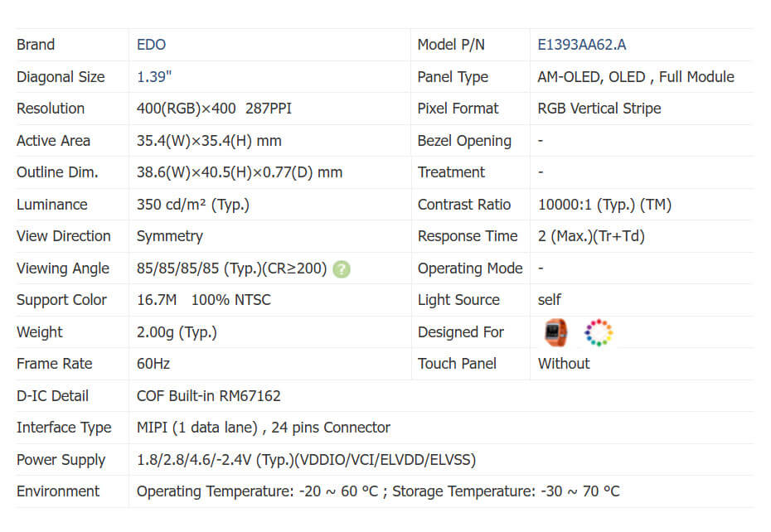Click the RGB Vertical Stripe value
This screenshot has height=532, width=771.
pyautogui.click(x=599, y=109)
